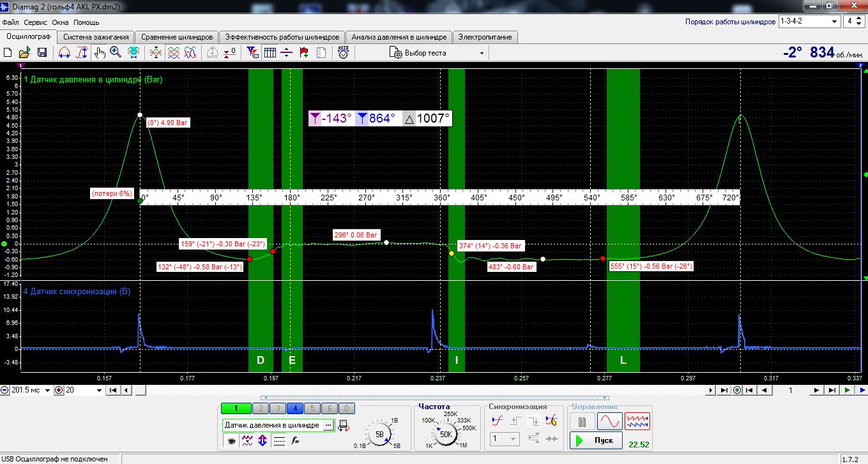
Task: Switch to Анализ давления в цилиндре tab
Action: pos(399,37)
